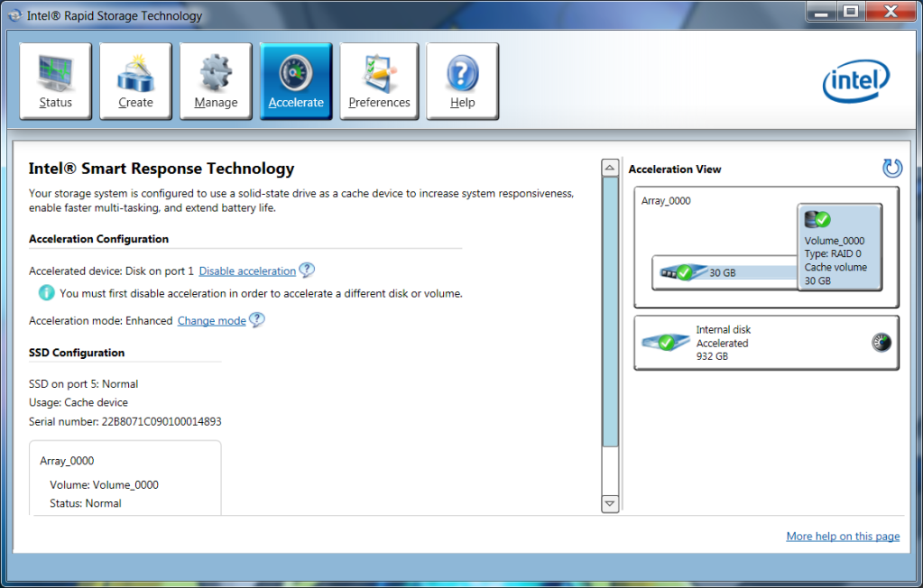Image resolution: width=923 pixels, height=588 pixels.
Task: Click help icon beside Disable acceleration
Action: [x=307, y=271]
